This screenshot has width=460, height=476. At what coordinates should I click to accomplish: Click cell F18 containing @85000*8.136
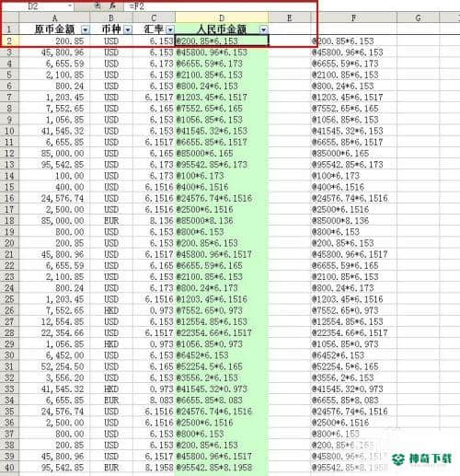(x=353, y=221)
